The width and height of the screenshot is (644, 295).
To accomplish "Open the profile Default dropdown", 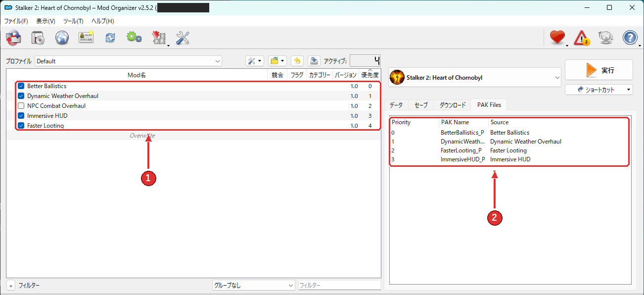I will [129, 61].
